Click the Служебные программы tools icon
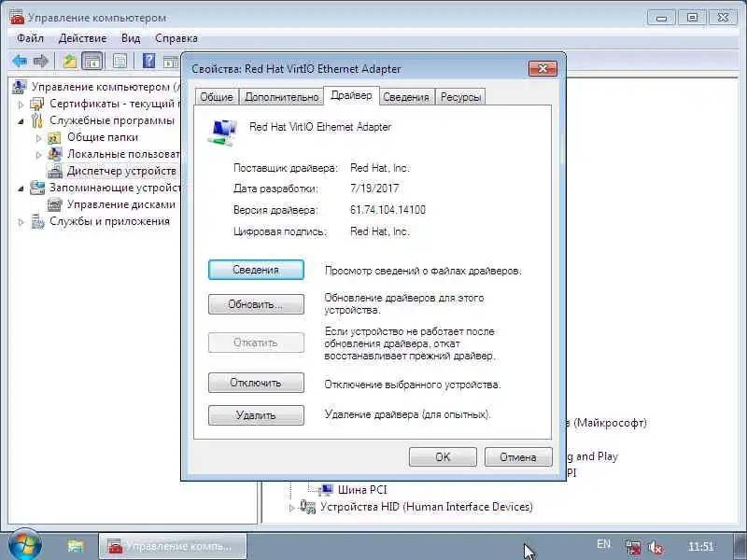The image size is (747, 560). (x=37, y=120)
